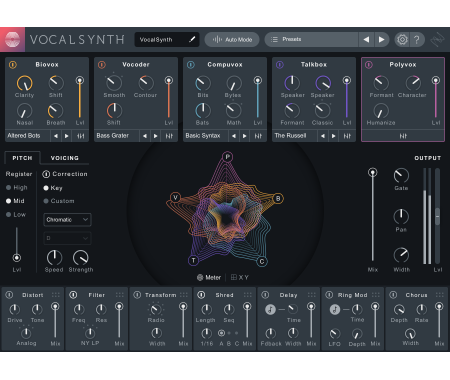The image size is (450, 380).
Task: Switch to the VOICING tab
Action: click(65, 158)
